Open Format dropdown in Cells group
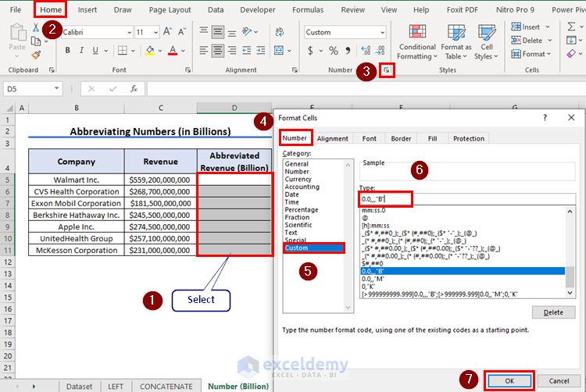The image size is (586, 392). pos(531,54)
